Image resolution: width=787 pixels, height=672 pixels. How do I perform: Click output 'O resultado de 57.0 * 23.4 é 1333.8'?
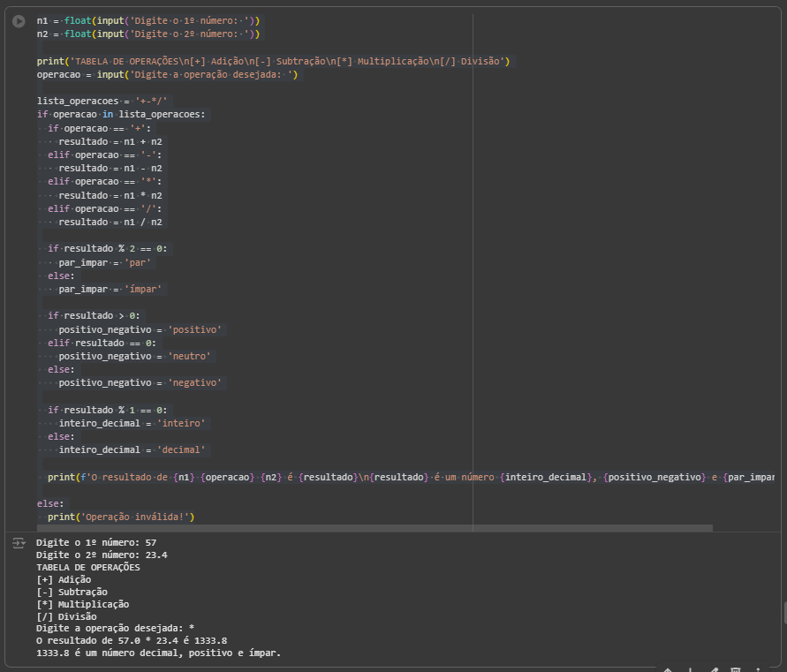132,641
